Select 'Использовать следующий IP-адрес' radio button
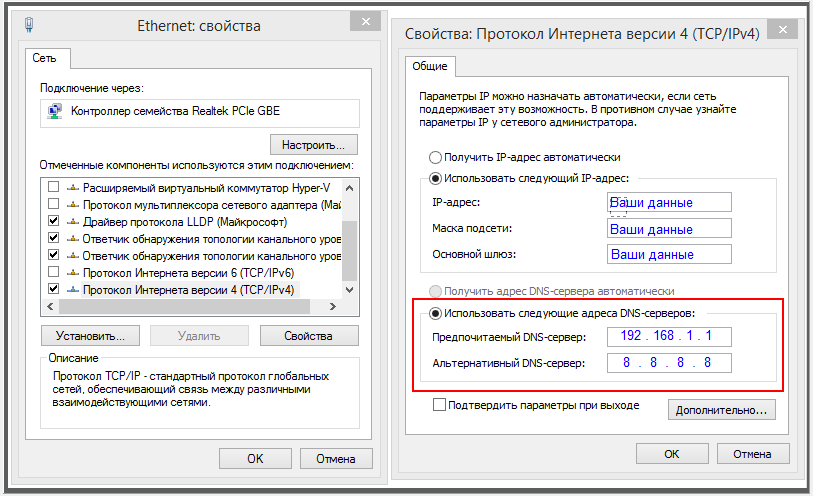The height and width of the screenshot is (496, 813). [x=436, y=178]
